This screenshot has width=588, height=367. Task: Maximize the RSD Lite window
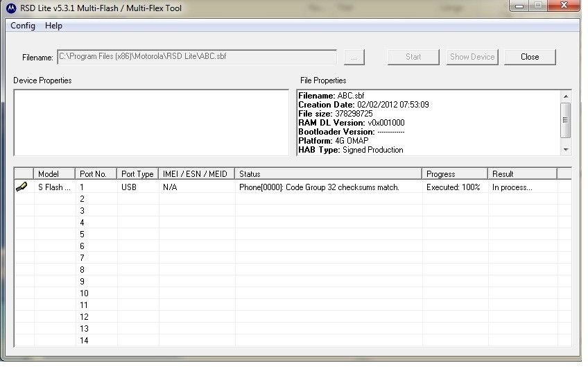538,6
